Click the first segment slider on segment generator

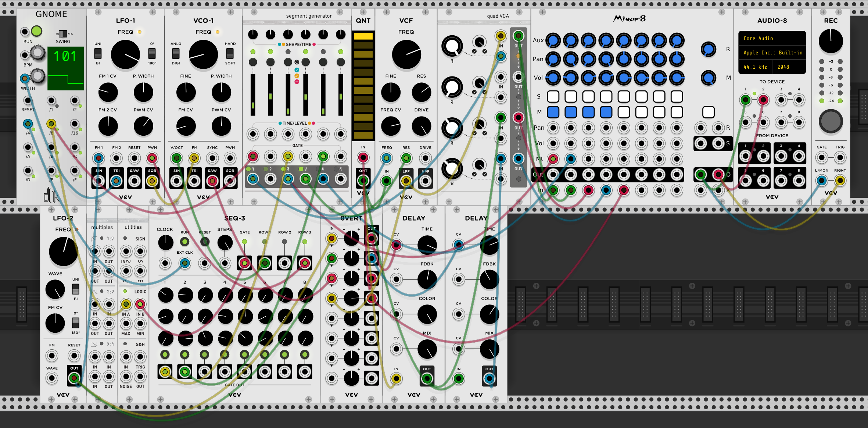(x=253, y=95)
